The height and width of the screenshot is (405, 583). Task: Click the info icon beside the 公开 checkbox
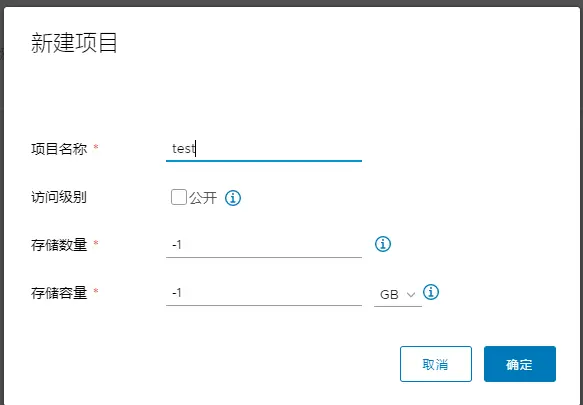click(233, 198)
